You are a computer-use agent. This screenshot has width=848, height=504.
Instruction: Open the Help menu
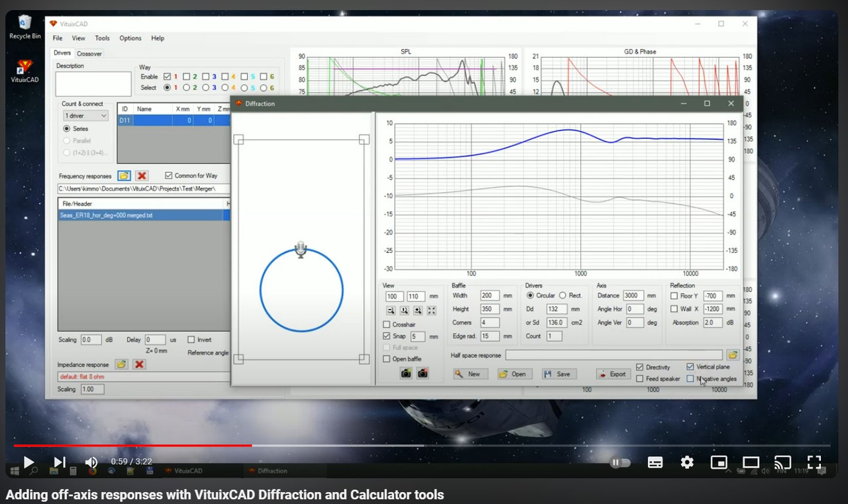pos(158,38)
